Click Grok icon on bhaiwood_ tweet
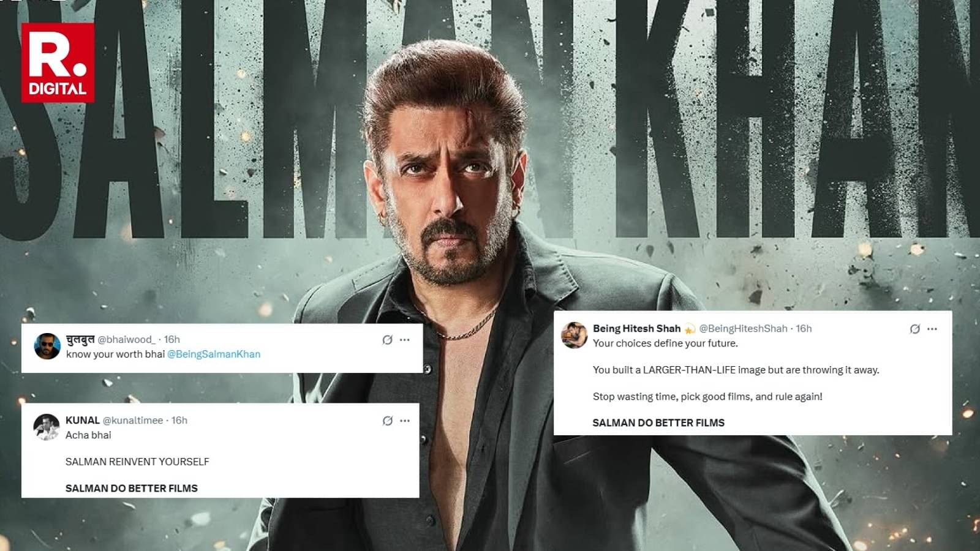 pyautogui.click(x=387, y=340)
